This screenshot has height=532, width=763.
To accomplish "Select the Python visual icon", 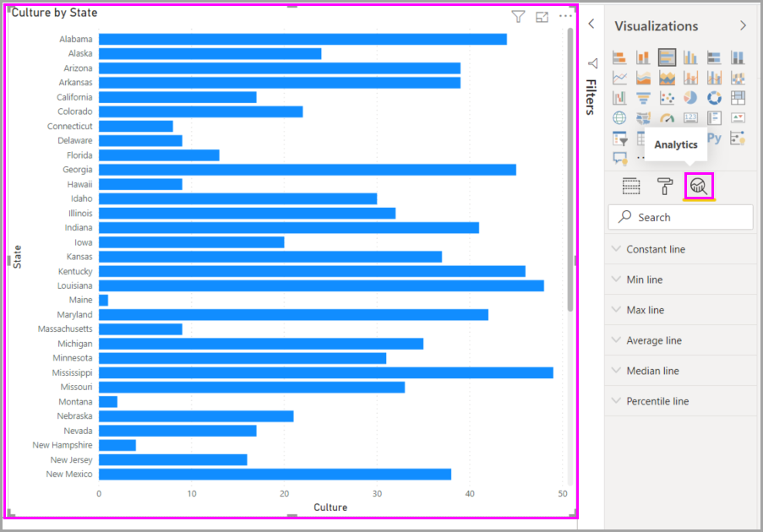I will coord(715,138).
